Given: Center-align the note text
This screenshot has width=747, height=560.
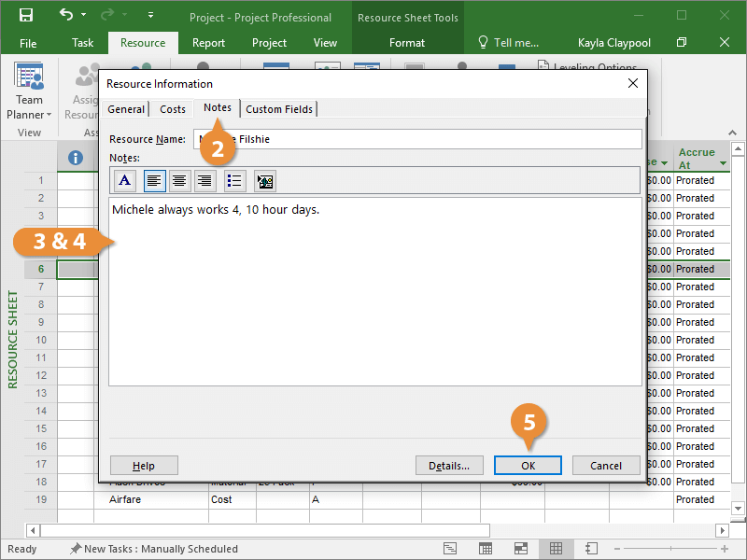Looking at the screenshot, I should (179, 181).
